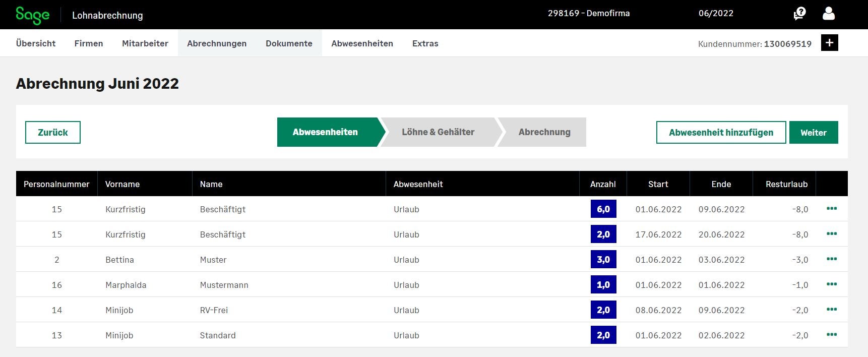The width and height of the screenshot is (868, 357).
Task: Open the 06/2022 period selector
Action: (x=716, y=14)
